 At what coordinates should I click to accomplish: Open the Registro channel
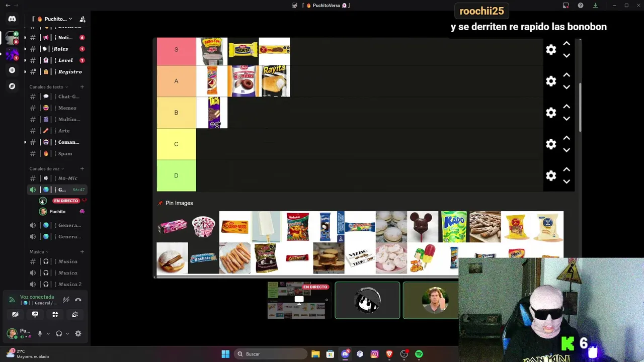(x=56, y=72)
